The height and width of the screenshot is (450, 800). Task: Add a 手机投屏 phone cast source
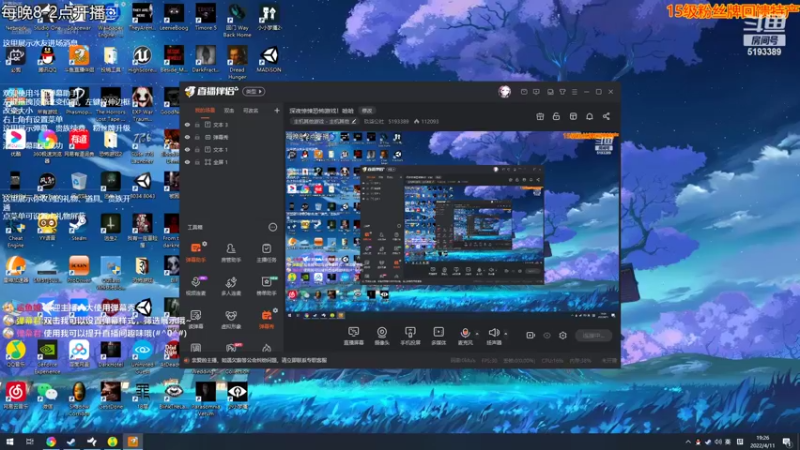410,336
